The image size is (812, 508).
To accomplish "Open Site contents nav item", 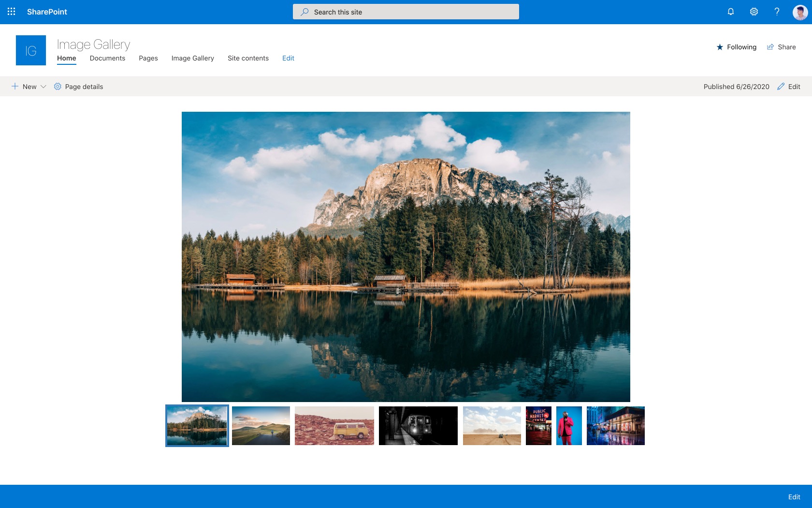I will click(x=248, y=58).
